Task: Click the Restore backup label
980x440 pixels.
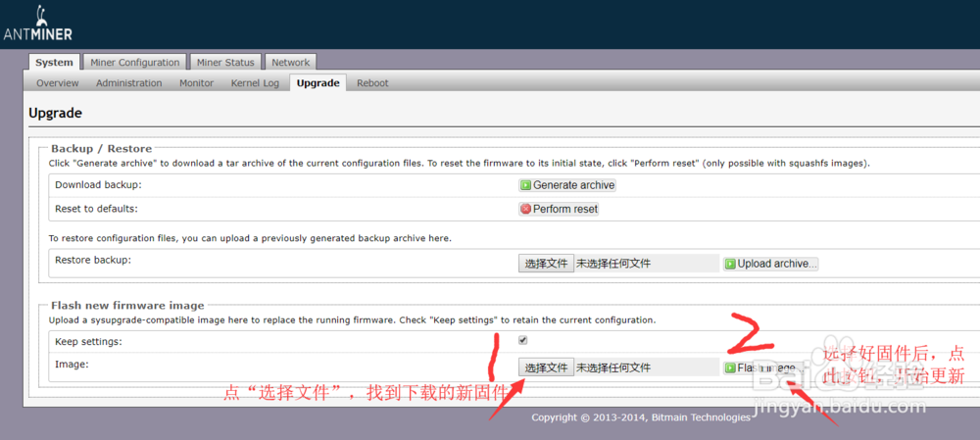Action: coord(93,260)
